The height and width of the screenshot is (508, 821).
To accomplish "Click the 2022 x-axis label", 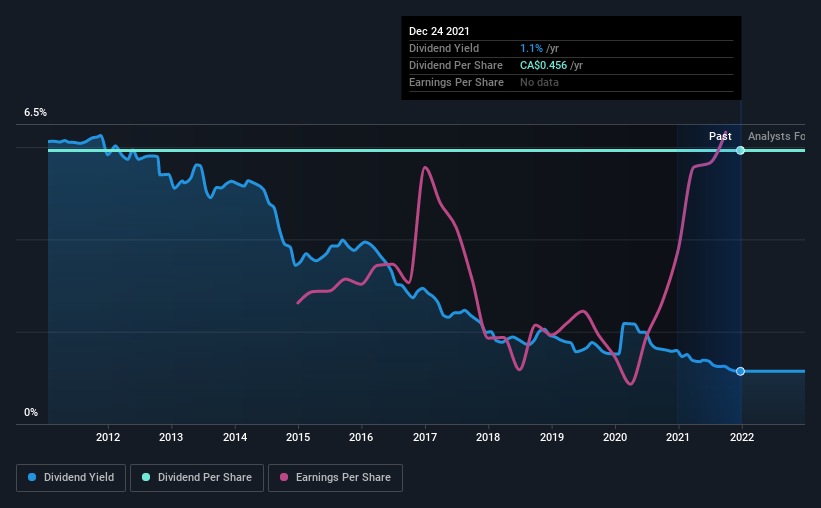I will 742,437.
